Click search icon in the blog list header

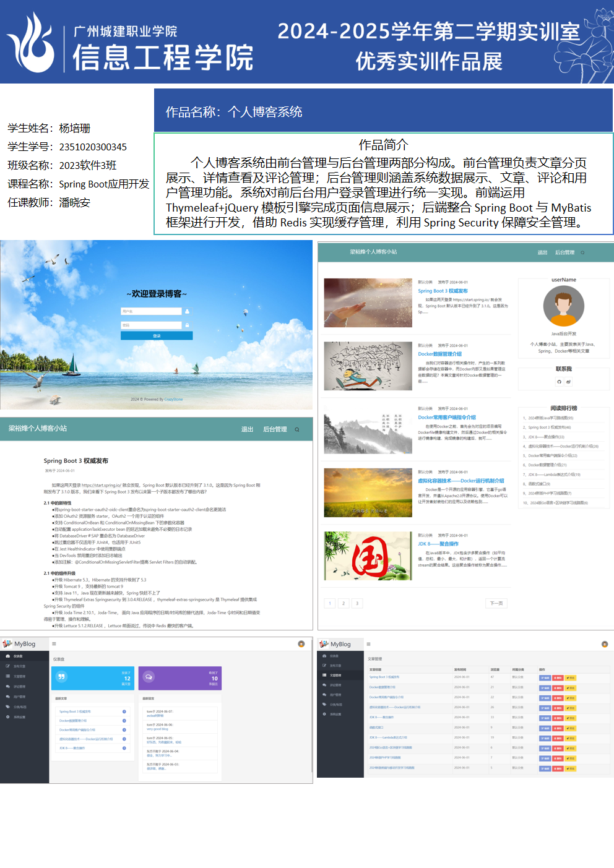(x=582, y=252)
